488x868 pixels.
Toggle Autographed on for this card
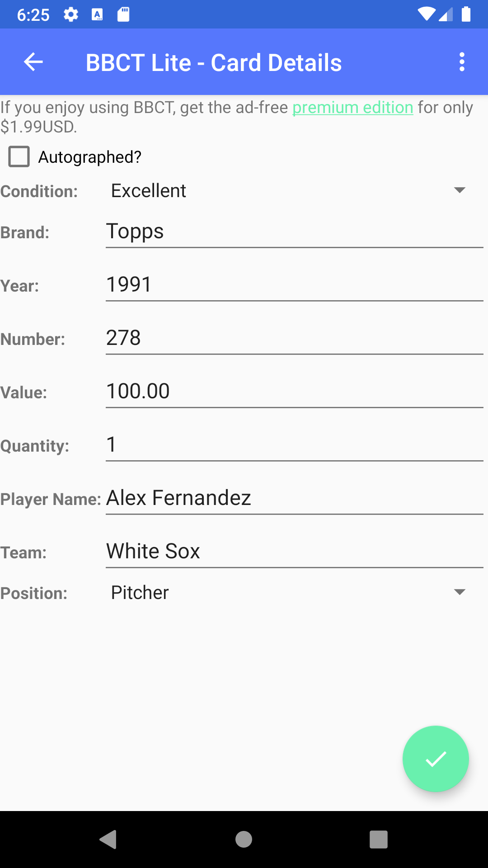point(19,156)
